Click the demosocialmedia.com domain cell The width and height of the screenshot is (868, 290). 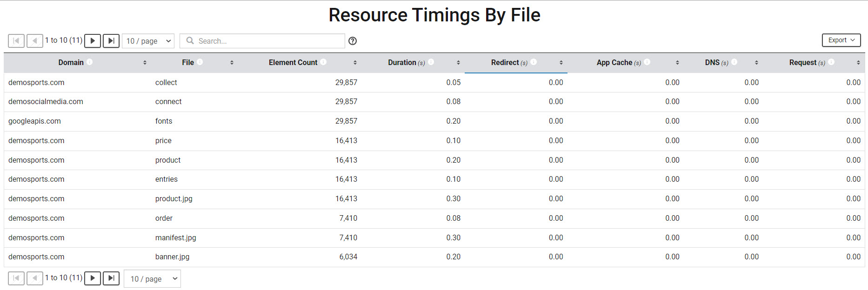pos(46,102)
